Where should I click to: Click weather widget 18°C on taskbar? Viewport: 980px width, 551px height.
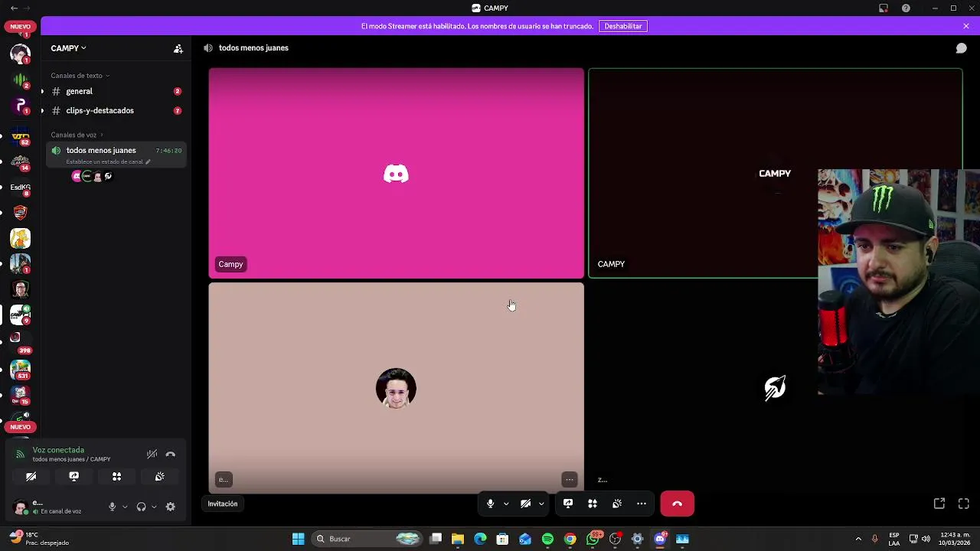tap(38, 539)
